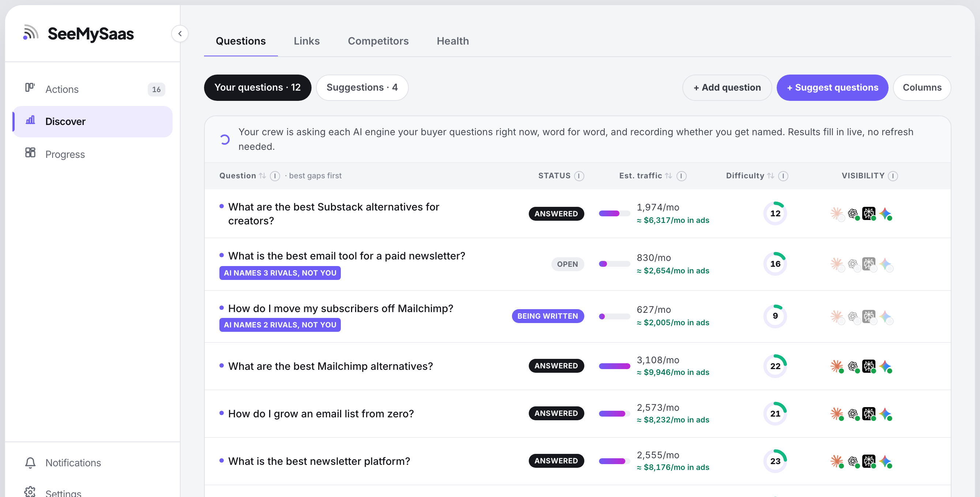Click the info icon next to Difficulty header
The image size is (980, 497).
pos(783,176)
